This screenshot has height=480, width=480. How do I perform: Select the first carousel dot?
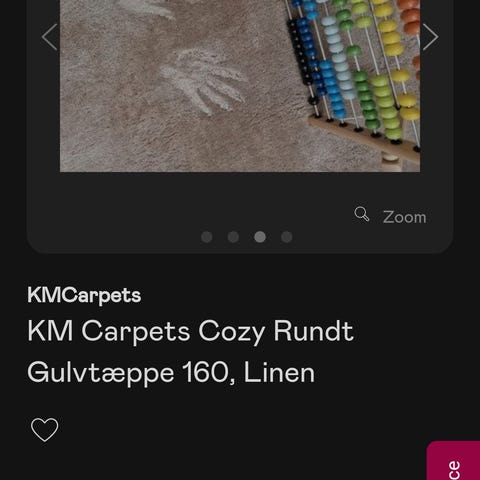(x=207, y=237)
